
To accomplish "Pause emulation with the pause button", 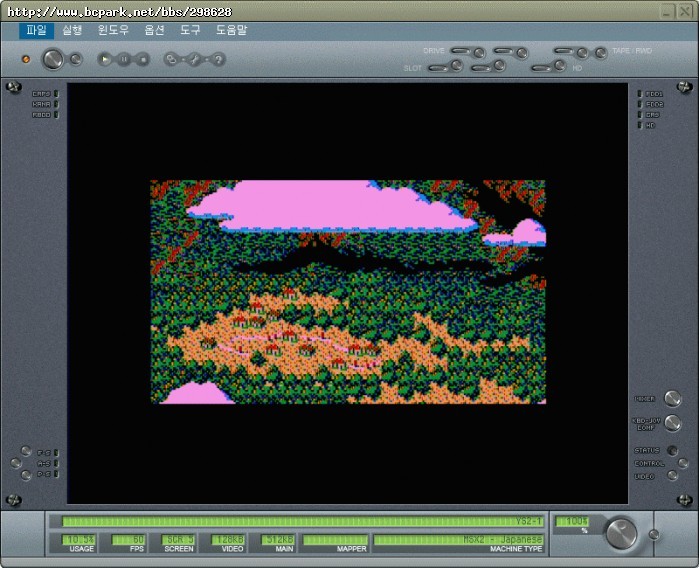I will (x=124, y=59).
